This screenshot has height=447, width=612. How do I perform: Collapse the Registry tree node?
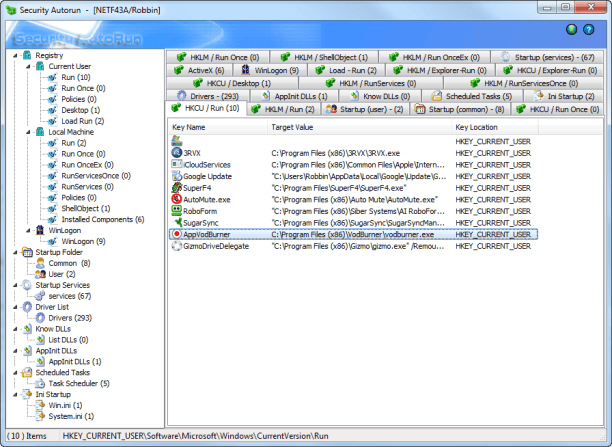tap(15, 56)
